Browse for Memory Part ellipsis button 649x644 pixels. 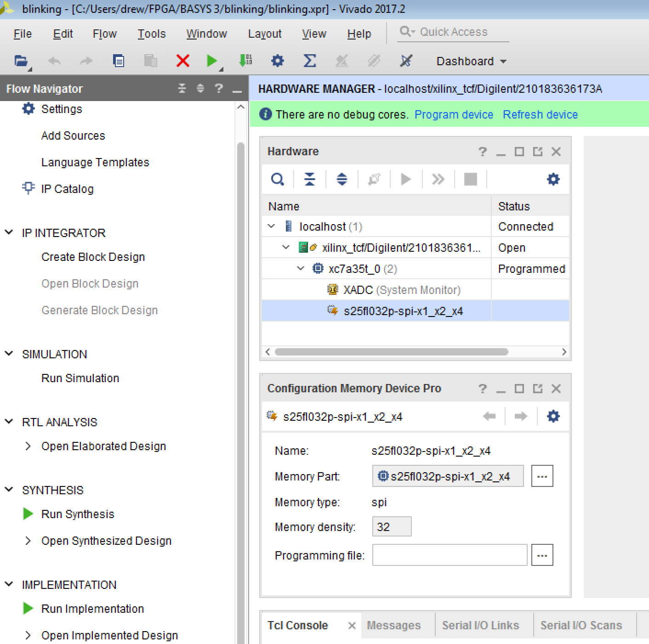(542, 476)
